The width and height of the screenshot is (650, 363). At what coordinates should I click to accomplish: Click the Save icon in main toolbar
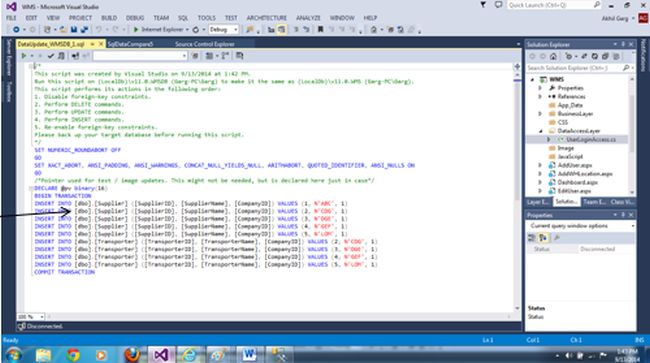click(x=74, y=29)
